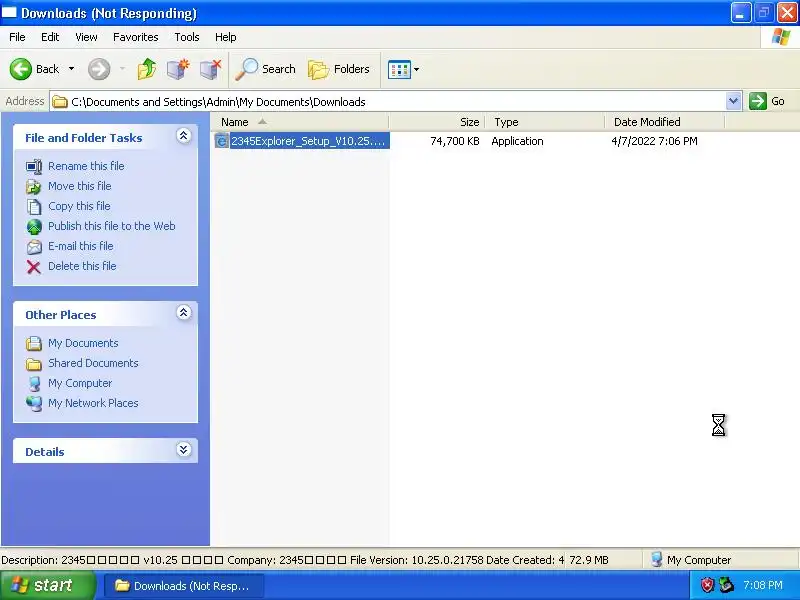Click Rename this file link
800x600 pixels.
click(x=86, y=166)
